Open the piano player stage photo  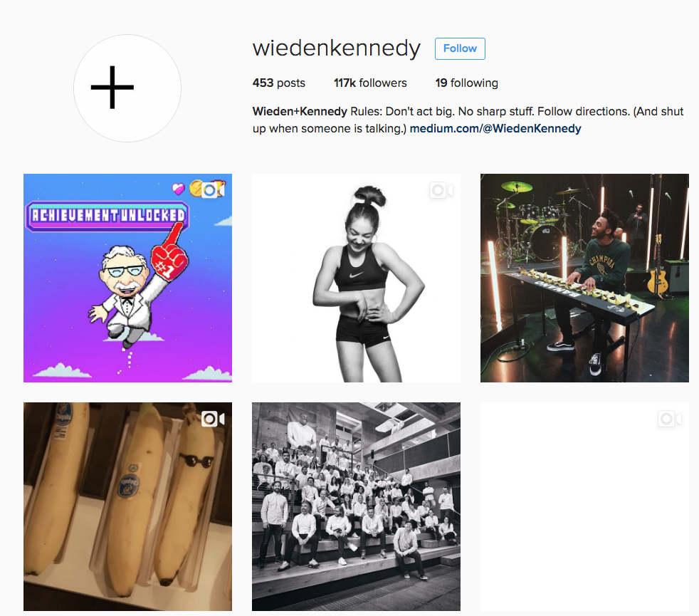pos(584,278)
